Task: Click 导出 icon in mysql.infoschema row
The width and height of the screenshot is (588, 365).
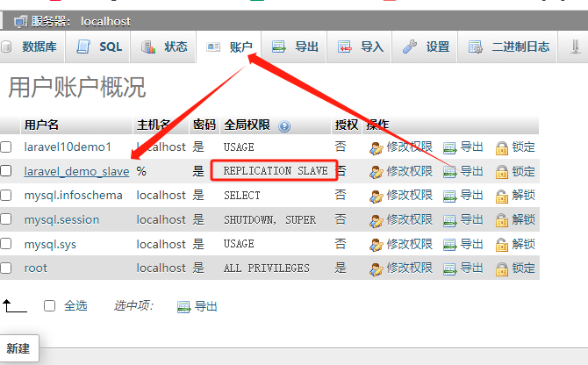Action: pyautogui.click(x=449, y=197)
